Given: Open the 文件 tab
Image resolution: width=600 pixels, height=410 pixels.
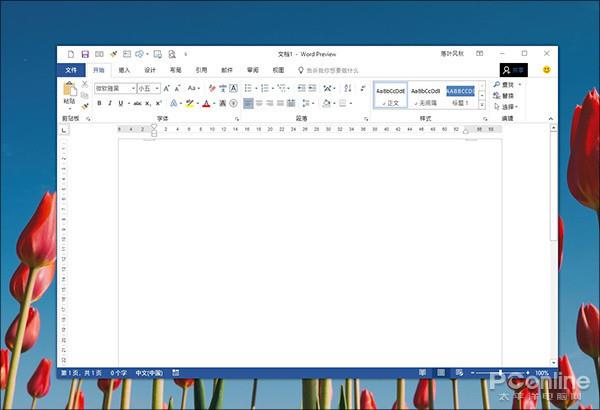Looking at the screenshot, I should point(71,71).
